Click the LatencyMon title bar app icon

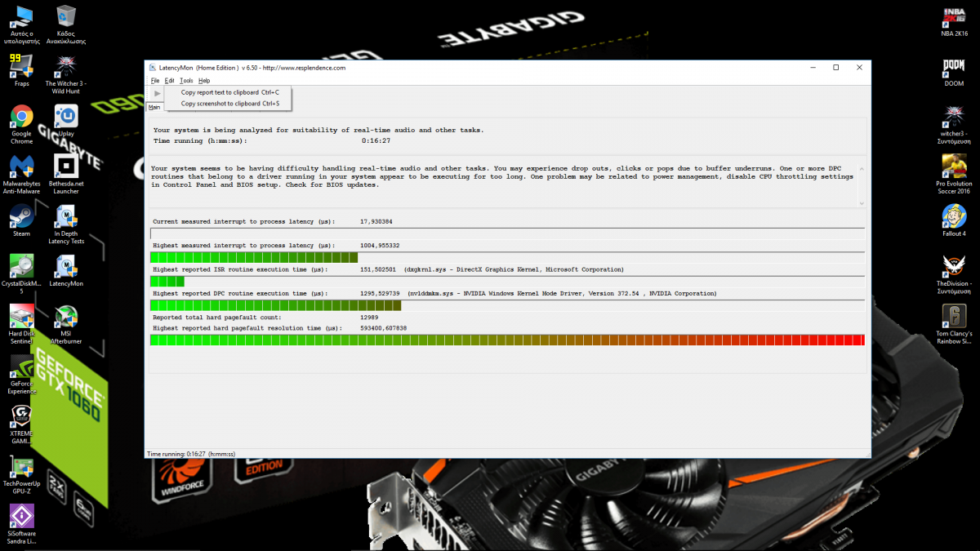(x=153, y=68)
